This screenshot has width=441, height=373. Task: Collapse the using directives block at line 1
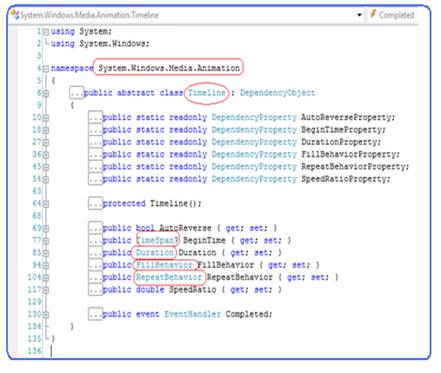pyautogui.click(x=46, y=32)
